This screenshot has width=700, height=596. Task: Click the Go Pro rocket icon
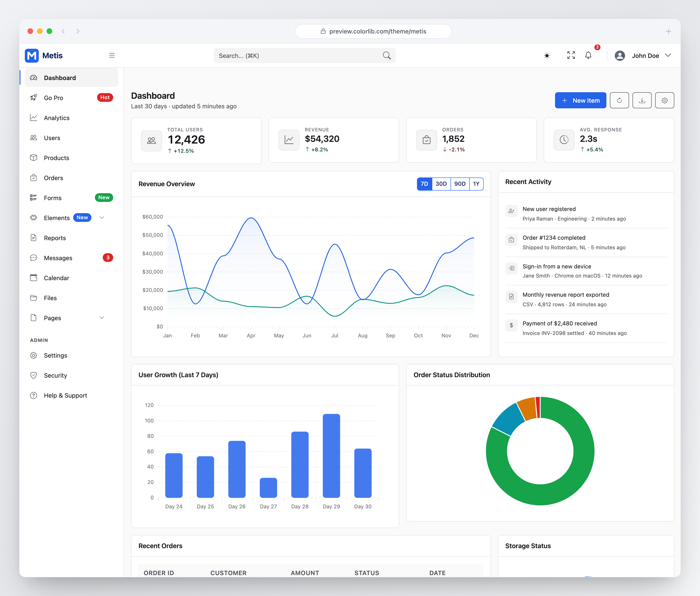(x=34, y=98)
